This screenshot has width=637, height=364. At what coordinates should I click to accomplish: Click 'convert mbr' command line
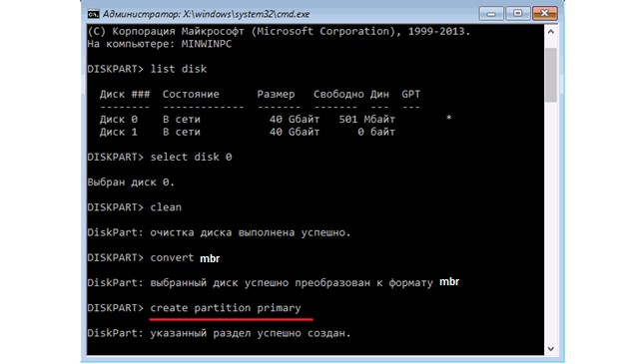(x=154, y=258)
